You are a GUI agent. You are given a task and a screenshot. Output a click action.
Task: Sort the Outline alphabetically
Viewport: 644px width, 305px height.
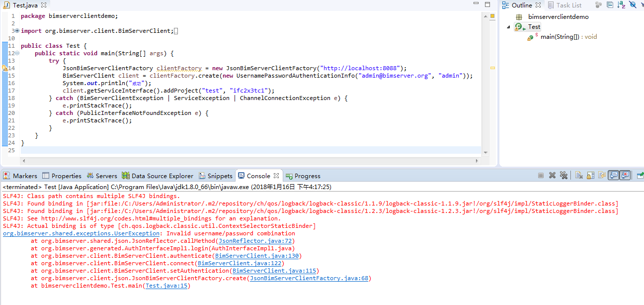click(x=620, y=4)
